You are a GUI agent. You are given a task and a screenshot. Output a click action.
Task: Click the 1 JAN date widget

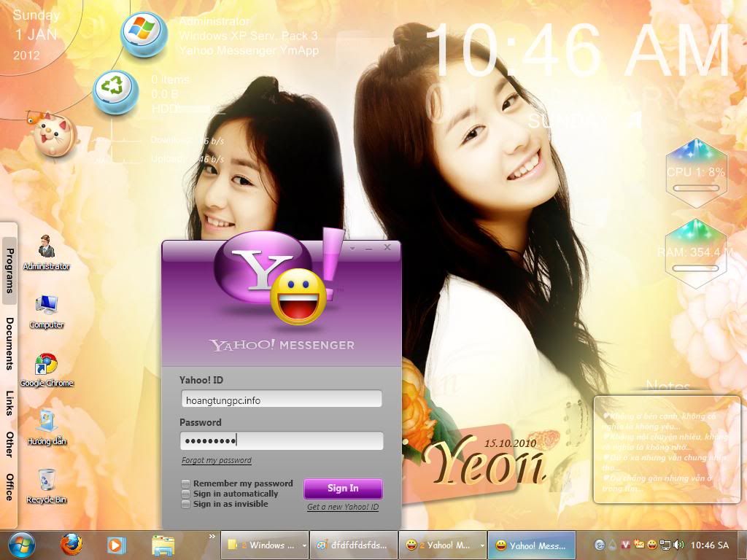point(36,35)
